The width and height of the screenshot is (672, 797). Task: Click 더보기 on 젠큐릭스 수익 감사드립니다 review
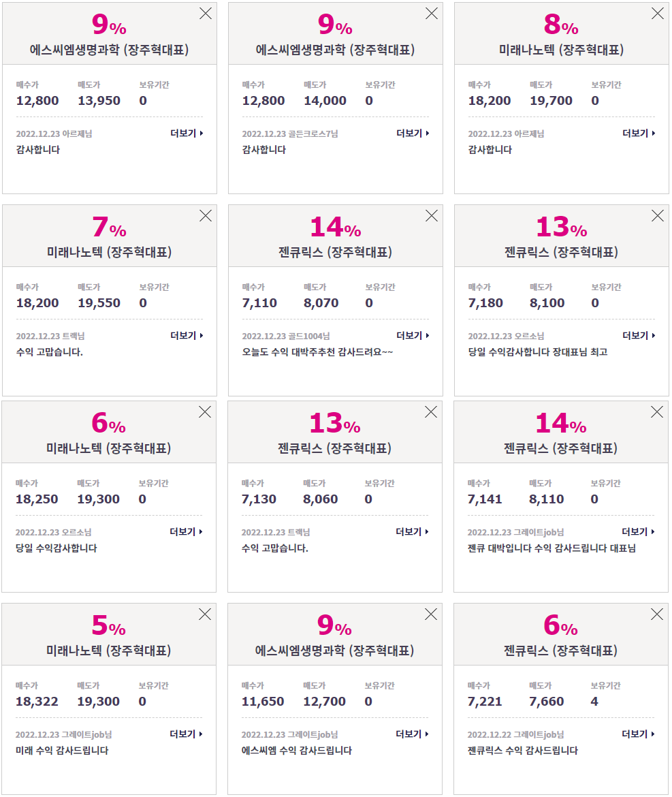(x=639, y=734)
